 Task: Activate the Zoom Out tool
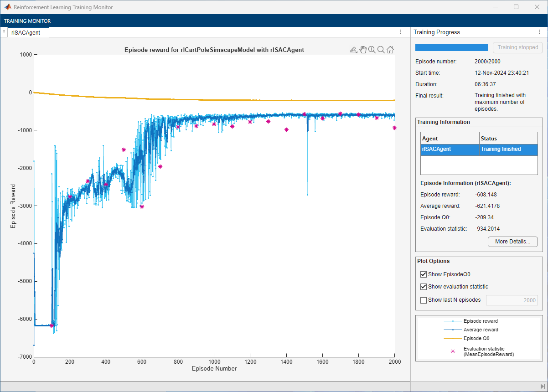coord(381,50)
